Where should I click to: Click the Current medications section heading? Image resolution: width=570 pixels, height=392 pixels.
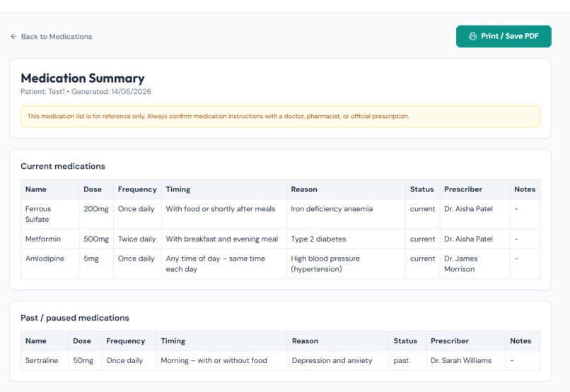[x=63, y=166]
